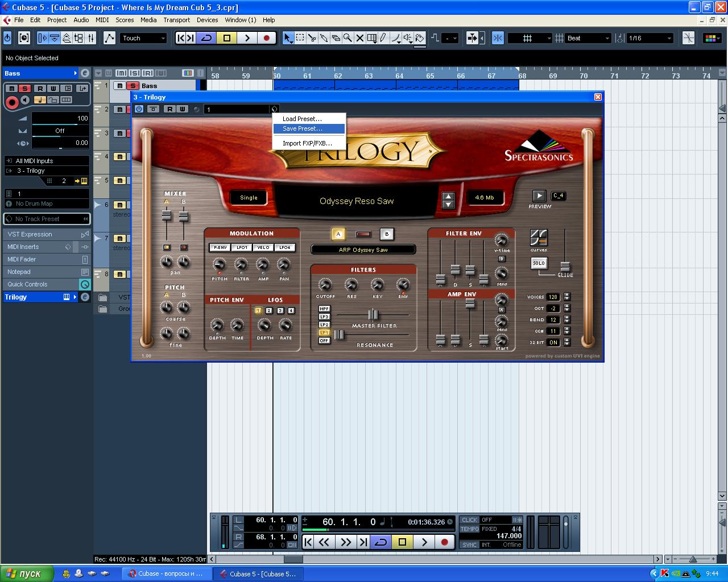Open the MIDI menu
Image resolution: width=728 pixels, height=582 pixels.
point(102,20)
